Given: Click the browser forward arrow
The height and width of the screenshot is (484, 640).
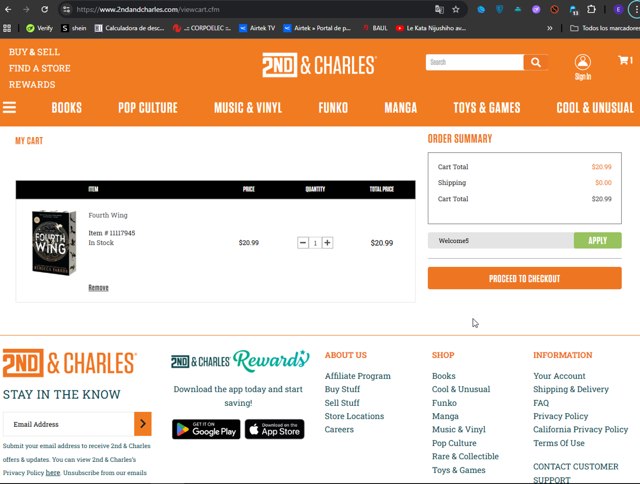Looking at the screenshot, I should tap(26, 9).
